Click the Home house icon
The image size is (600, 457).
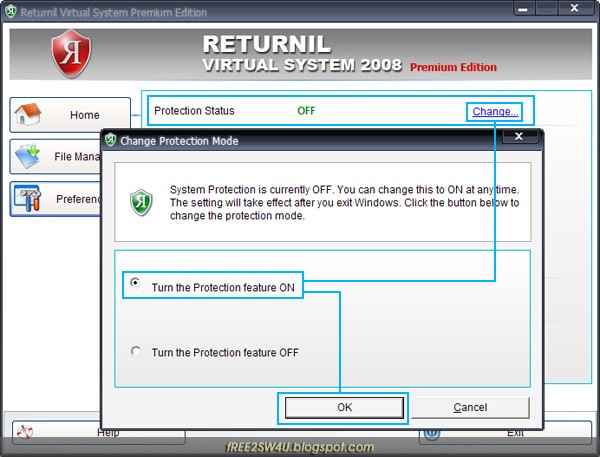(27, 114)
